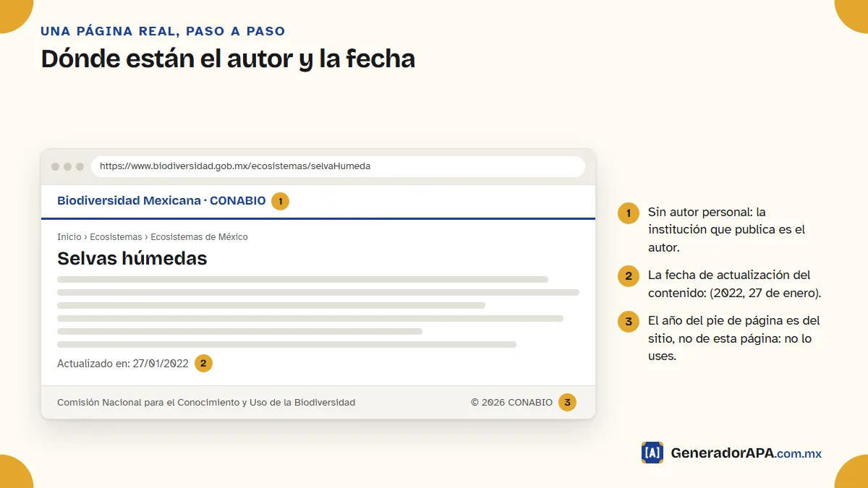Open the Biodiversidad Mexicana · CONABIO header link
868x488 pixels.
(x=161, y=201)
